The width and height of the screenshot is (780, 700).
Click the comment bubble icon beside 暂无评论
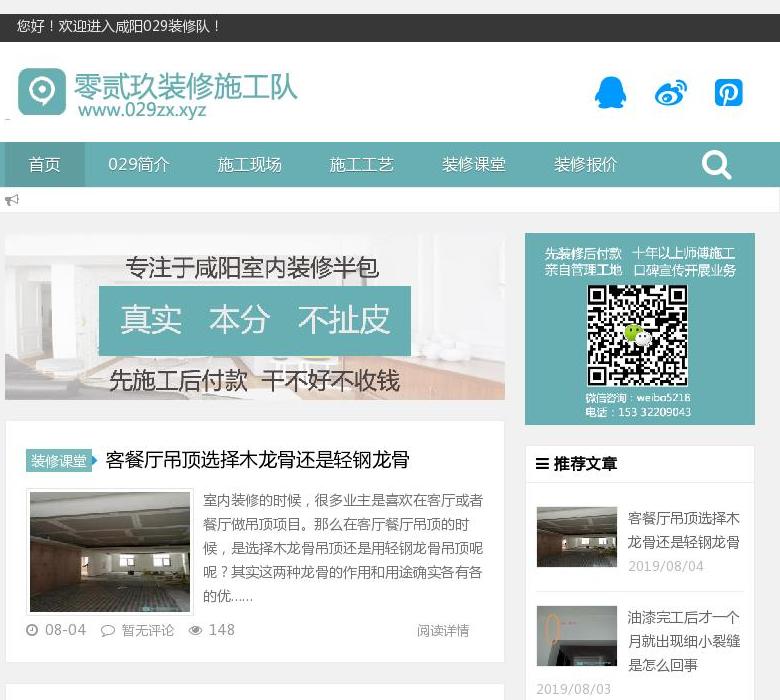[x=107, y=631]
